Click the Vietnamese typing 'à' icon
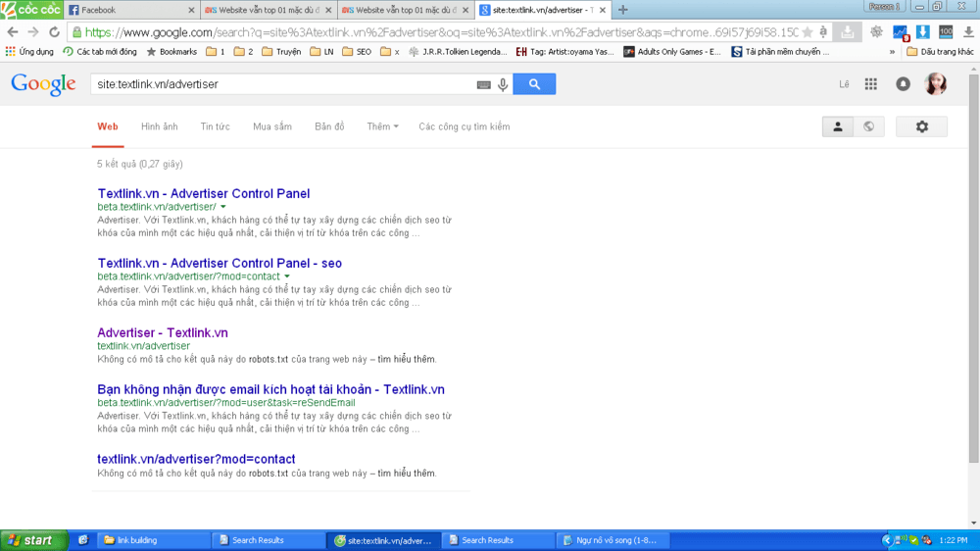This screenshot has width=980, height=551. point(823,32)
